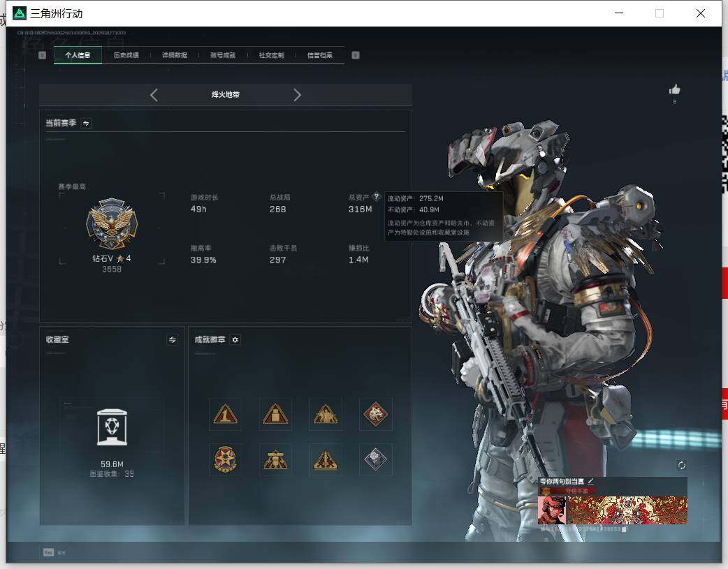The image size is (728, 569).
Task: Click the 赛季最高 label
Action: (72, 186)
